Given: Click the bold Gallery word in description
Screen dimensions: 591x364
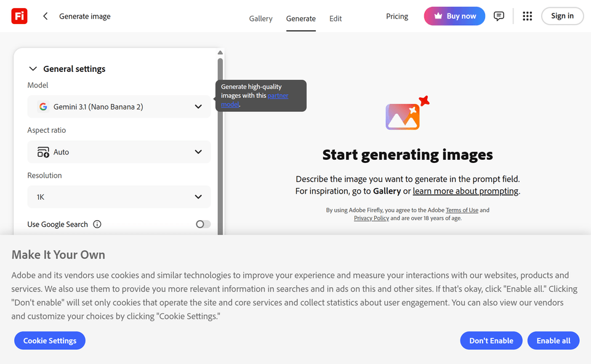Looking at the screenshot, I should click(387, 191).
